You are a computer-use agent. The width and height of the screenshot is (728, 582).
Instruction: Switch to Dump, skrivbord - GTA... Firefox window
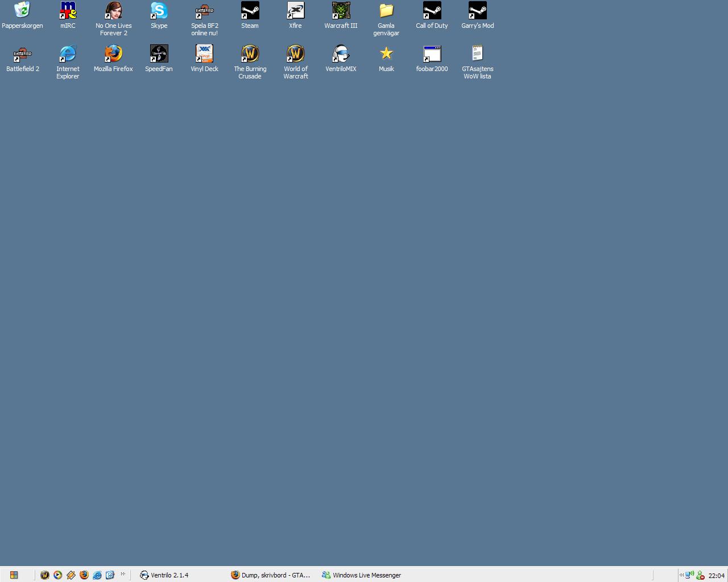pyautogui.click(x=273, y=575)
